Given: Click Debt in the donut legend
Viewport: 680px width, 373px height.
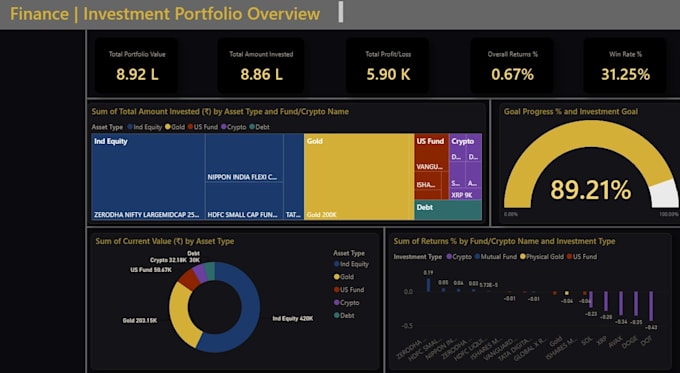Looking at the screenshot, I should click(x=344, y=316).
